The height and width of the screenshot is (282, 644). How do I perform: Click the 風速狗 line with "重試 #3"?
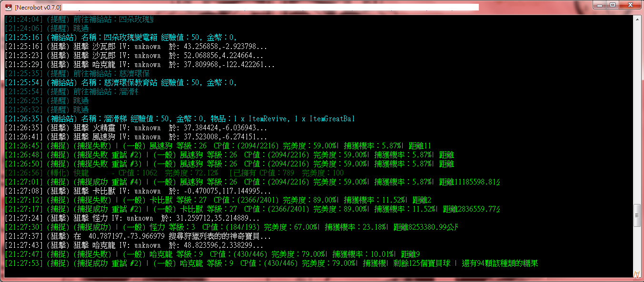point(229,164)
